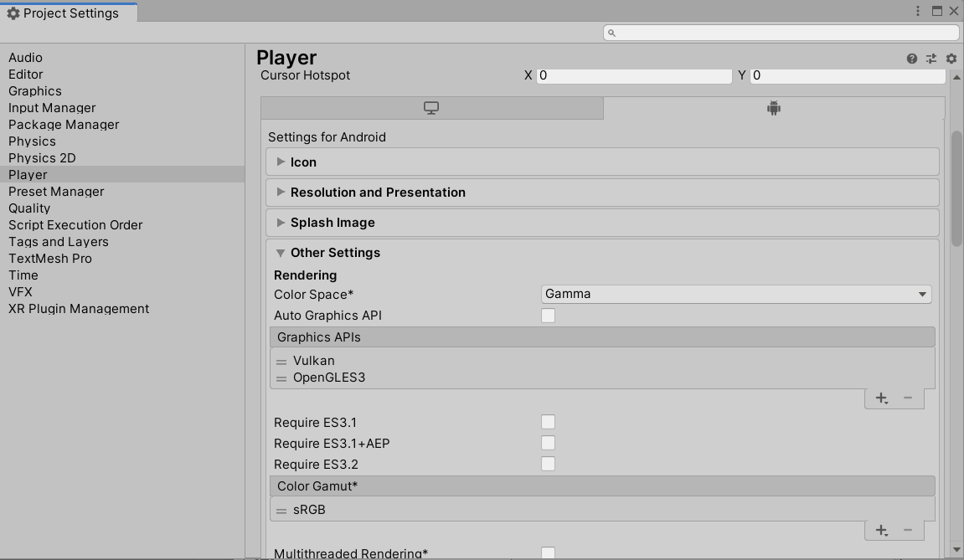Click the preset selector icon for Player settings
Image resolution: width=964 pixels, height=560 pixels.
tap(930, 59)
